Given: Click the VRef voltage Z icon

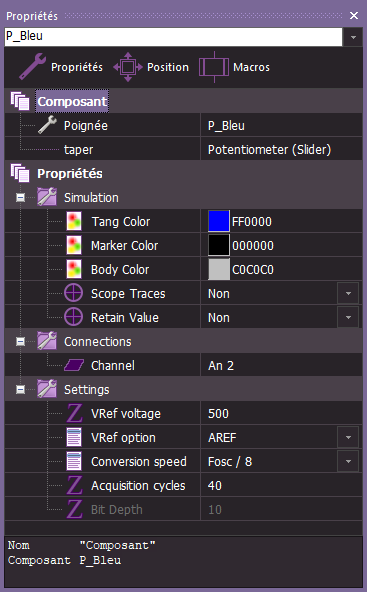Looking at the screenshot, I should (x=74, y=413).
